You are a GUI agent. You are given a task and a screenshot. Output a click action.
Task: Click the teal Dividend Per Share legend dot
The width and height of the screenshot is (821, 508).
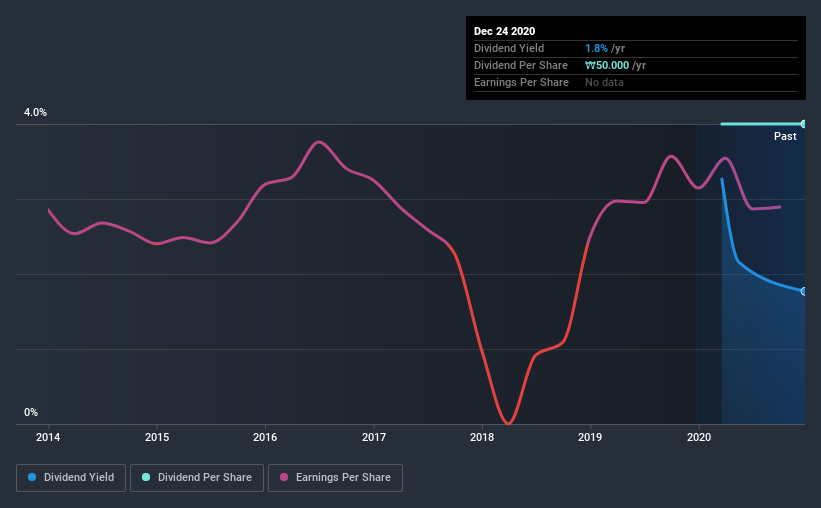coord(146,477)
